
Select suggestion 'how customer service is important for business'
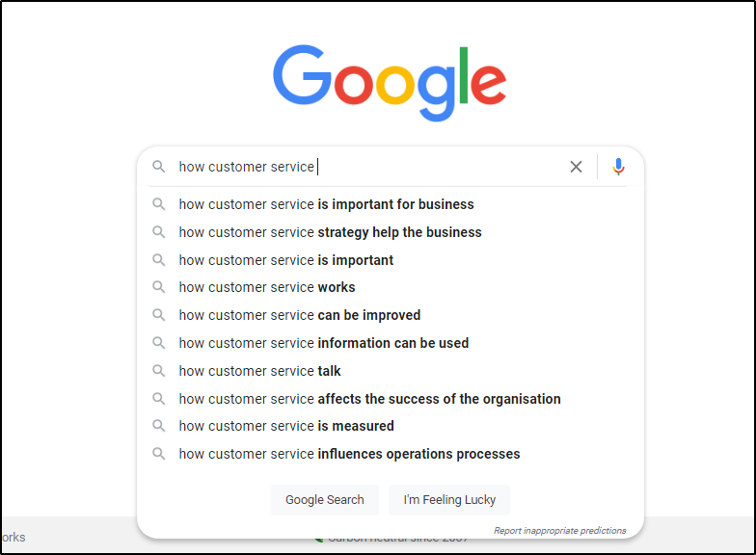[326, 204]
